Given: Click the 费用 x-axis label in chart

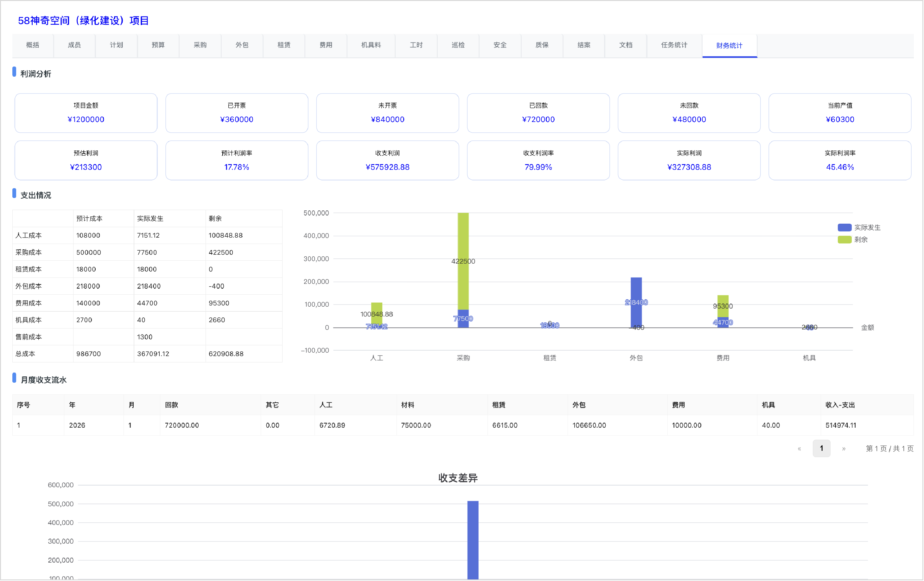Looking at the screenshot, I should coord(723,358).
